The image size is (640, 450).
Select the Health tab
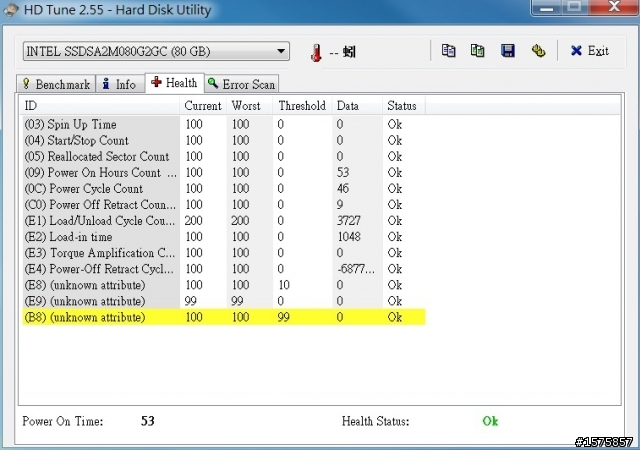coord(174,83)
